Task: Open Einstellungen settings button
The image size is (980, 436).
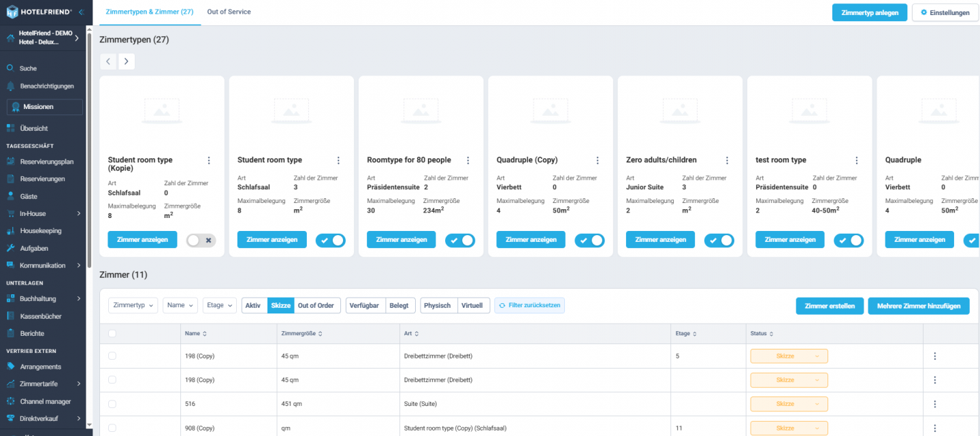Action: pos(945,12)
